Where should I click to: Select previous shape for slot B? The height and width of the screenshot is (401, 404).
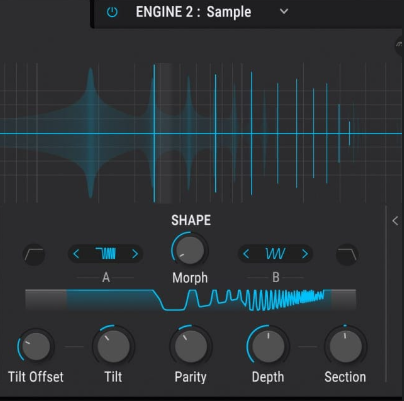coord(246,254)
